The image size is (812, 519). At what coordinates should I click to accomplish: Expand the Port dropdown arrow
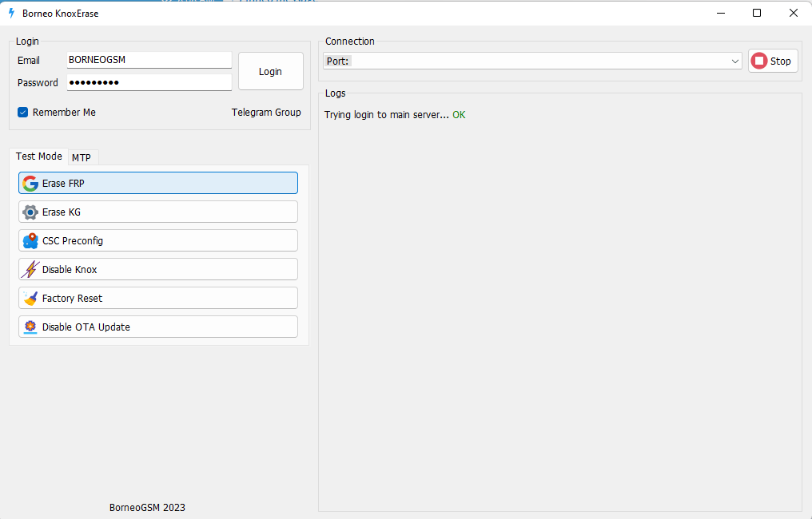735,61
